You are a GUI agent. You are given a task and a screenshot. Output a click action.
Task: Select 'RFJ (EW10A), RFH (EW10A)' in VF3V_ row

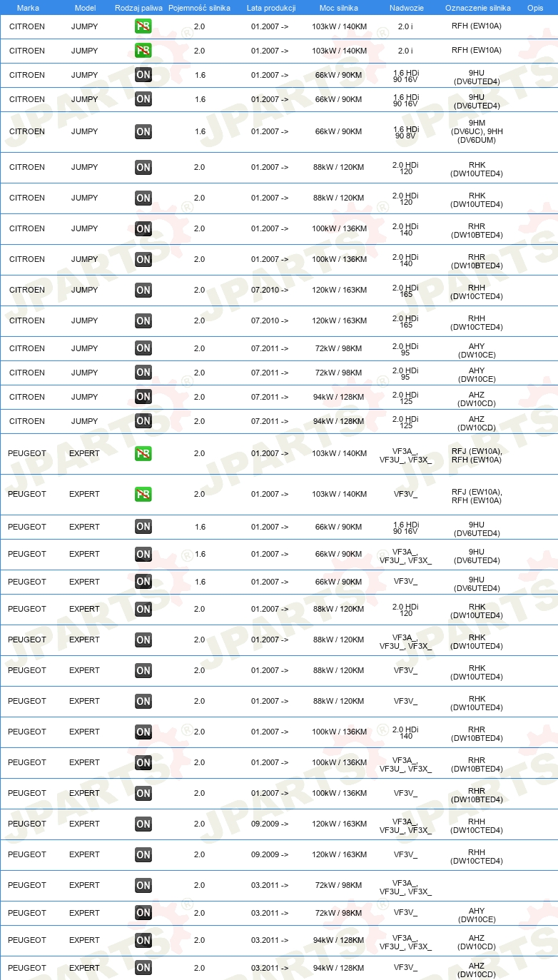pyautogui.click(x=477, y=496)
